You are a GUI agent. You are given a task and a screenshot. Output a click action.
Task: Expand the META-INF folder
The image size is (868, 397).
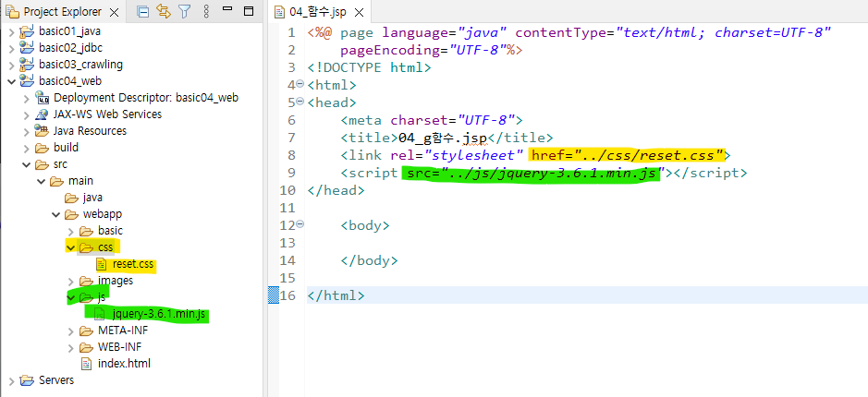[71, 331]
